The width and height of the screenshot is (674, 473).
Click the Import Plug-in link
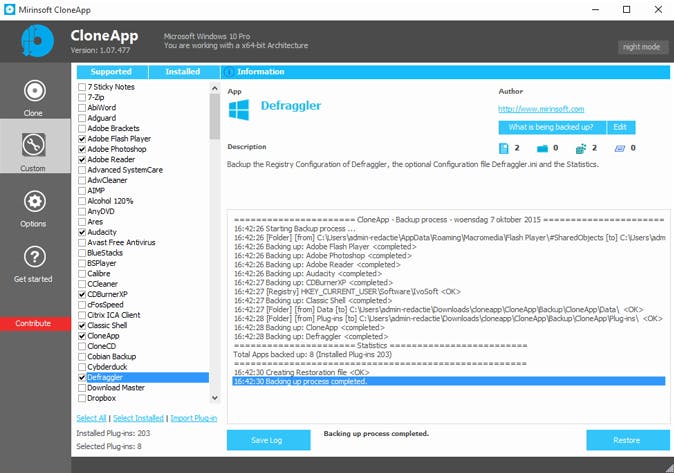(194, 418)
